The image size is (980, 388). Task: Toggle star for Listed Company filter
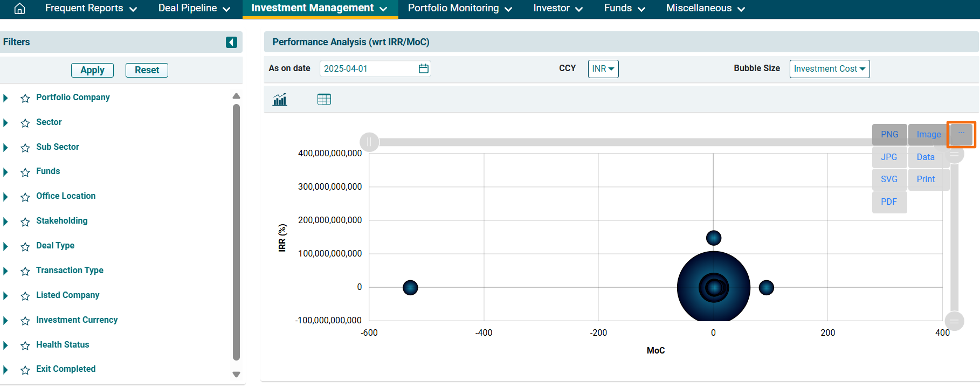(x=25, y=296)
